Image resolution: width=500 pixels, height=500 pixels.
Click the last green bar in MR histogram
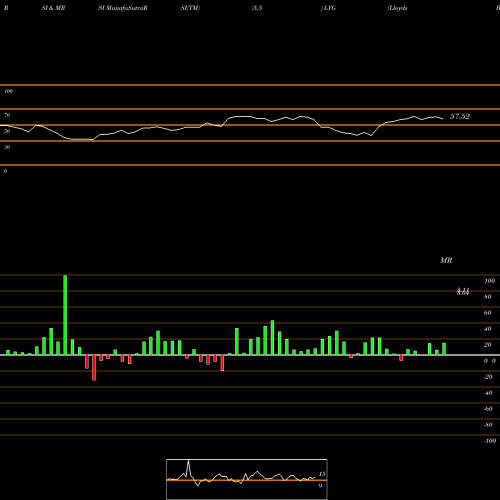tap(444, 349)
